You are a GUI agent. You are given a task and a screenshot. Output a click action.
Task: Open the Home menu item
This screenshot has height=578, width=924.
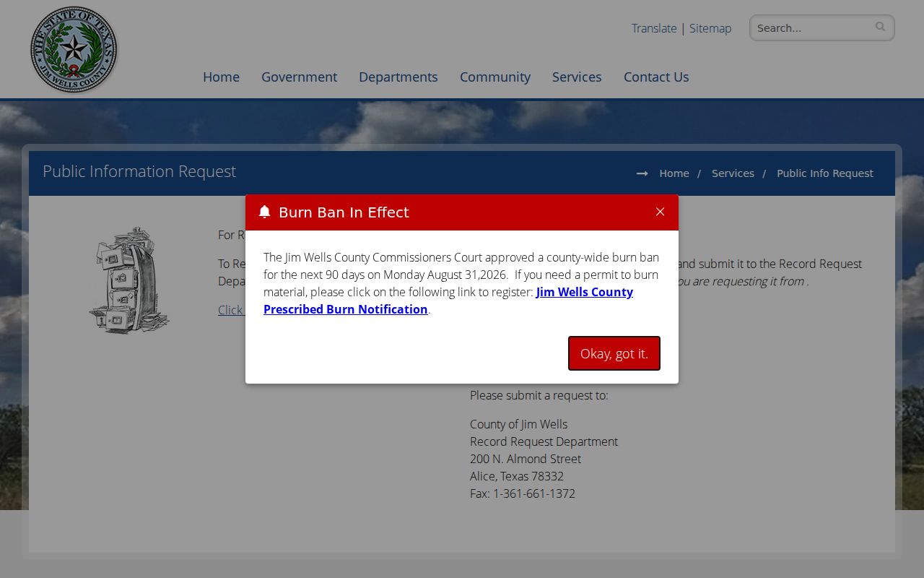(x=221, y=77)
